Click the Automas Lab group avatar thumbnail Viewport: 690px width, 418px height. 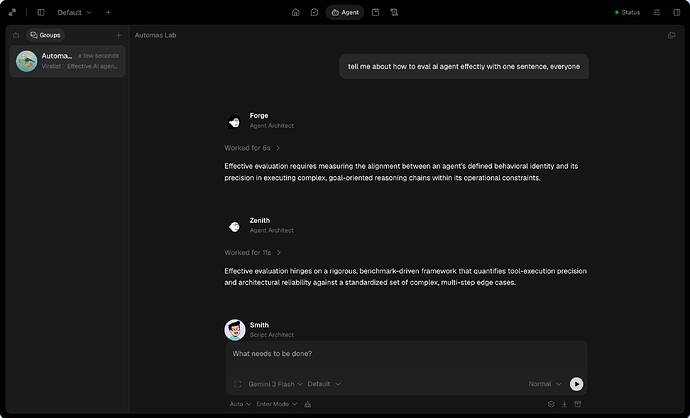tap(26, 61)
